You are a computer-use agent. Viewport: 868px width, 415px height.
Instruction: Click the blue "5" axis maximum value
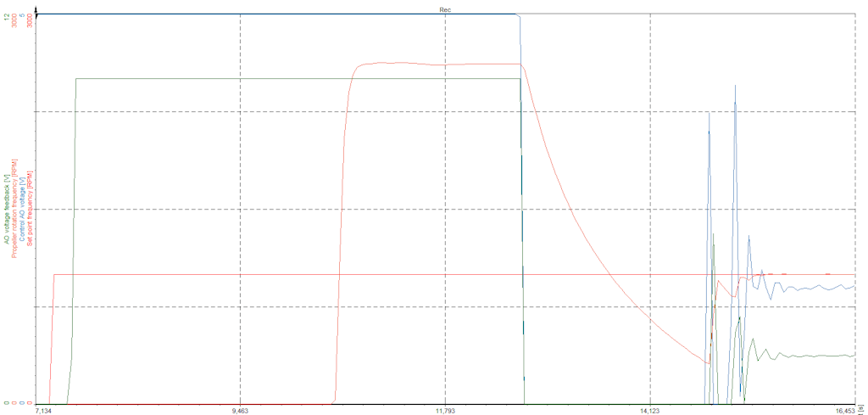tap(22, 17)
